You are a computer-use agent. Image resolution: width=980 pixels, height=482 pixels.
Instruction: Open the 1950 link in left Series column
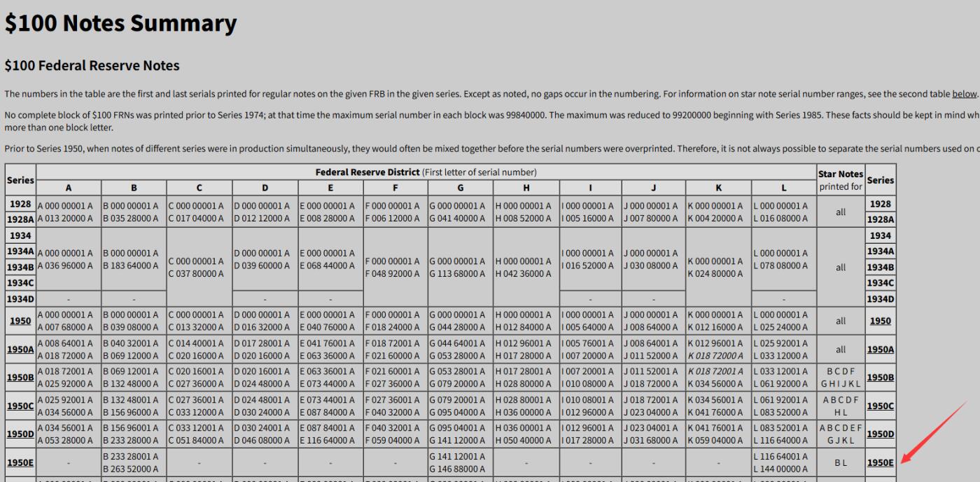tap(20, 321)
